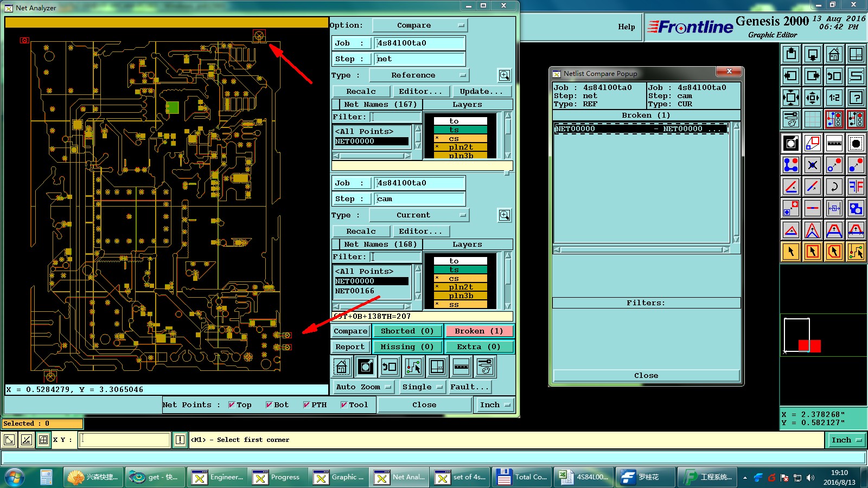
Task: Click the pan right icon in Graphic Editor toolbar
Action: [813, 76]
